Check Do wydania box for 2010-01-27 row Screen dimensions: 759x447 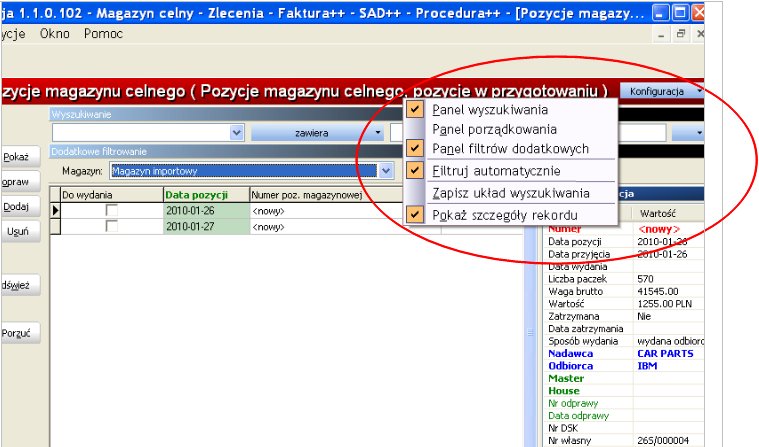(111, 226)
